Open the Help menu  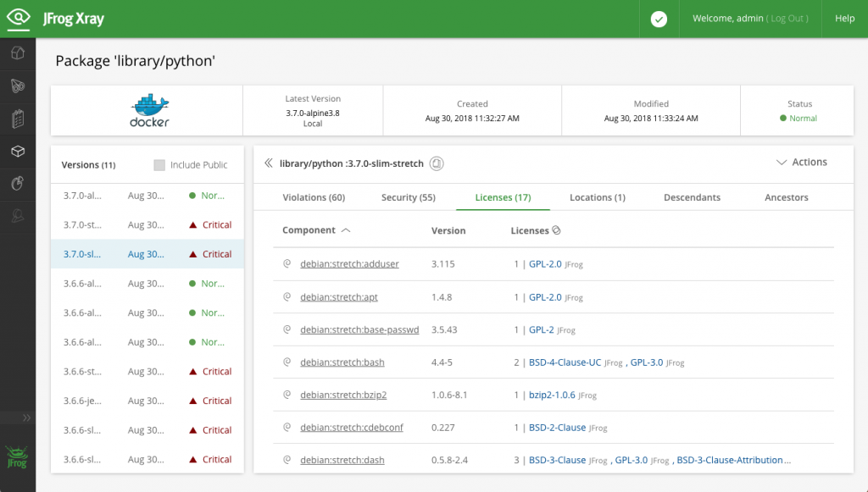click(844, 18)
